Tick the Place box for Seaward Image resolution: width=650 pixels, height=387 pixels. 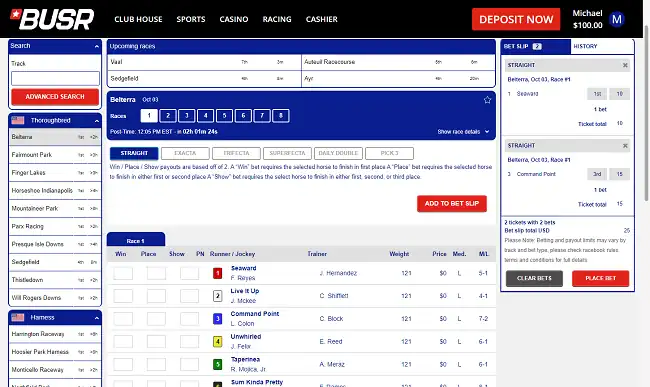pyautogui.click(x=156, y=273)
